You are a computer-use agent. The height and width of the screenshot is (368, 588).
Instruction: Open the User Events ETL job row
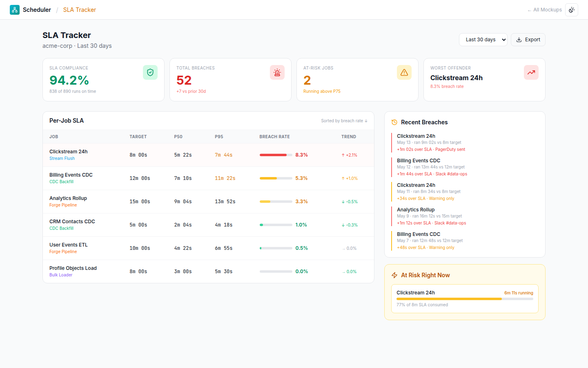pyautogui.click(x=208, y=248)
